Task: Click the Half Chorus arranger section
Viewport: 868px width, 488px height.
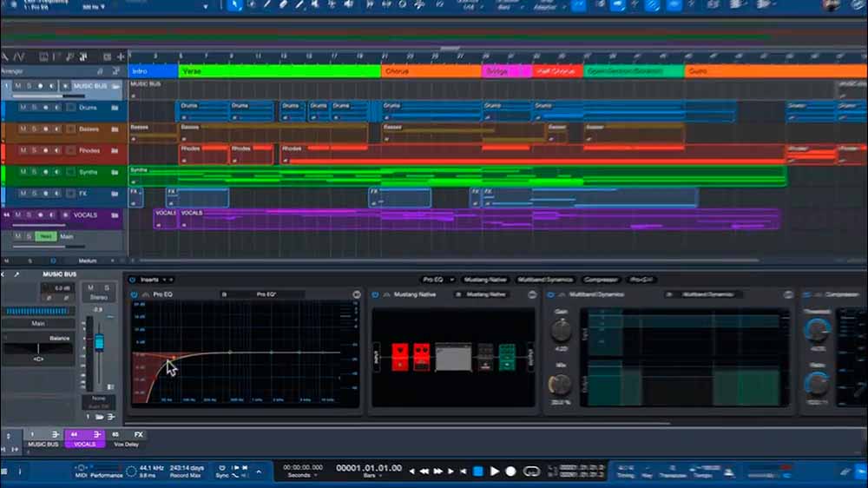Action: 557,71
